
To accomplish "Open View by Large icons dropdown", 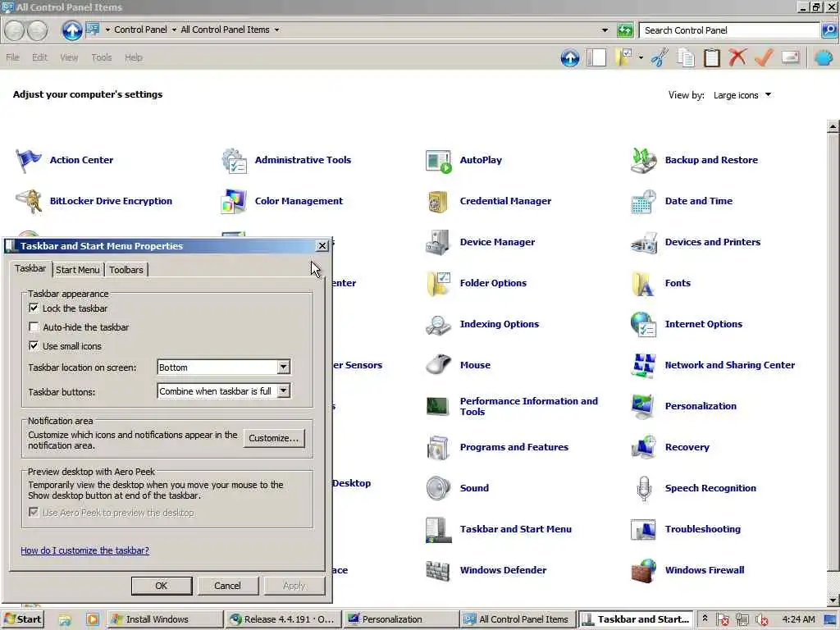I will point(742,95).
